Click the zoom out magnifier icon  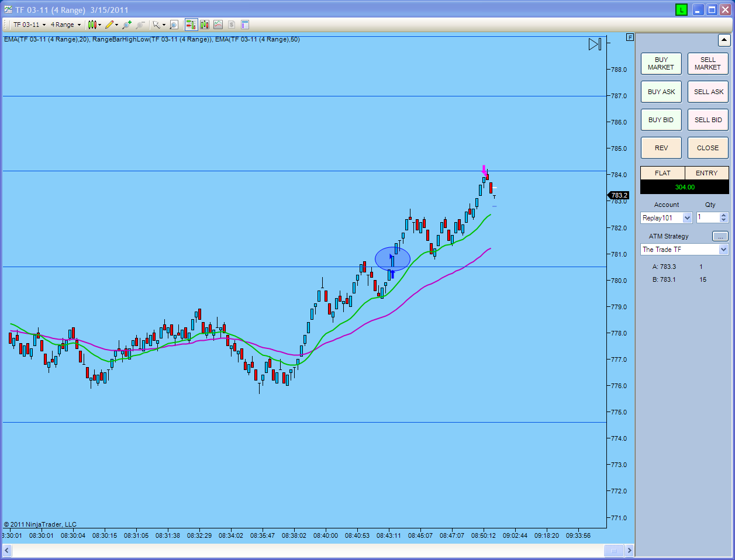point(140,25)
